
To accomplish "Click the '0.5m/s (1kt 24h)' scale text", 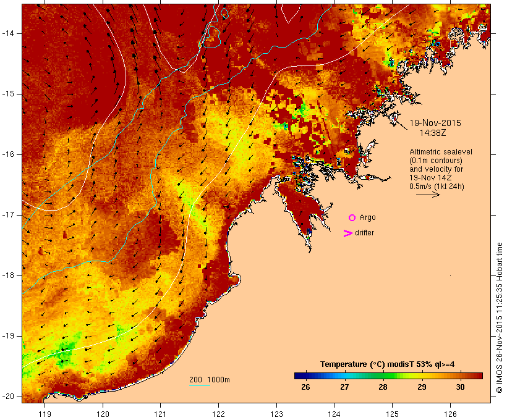I will (437, 187).
